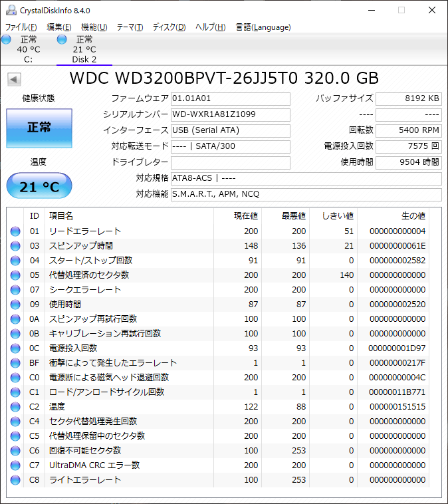The height and width of the screenshot is (504, 448).
Task: Click status orb for BF row
Action: 15,363
